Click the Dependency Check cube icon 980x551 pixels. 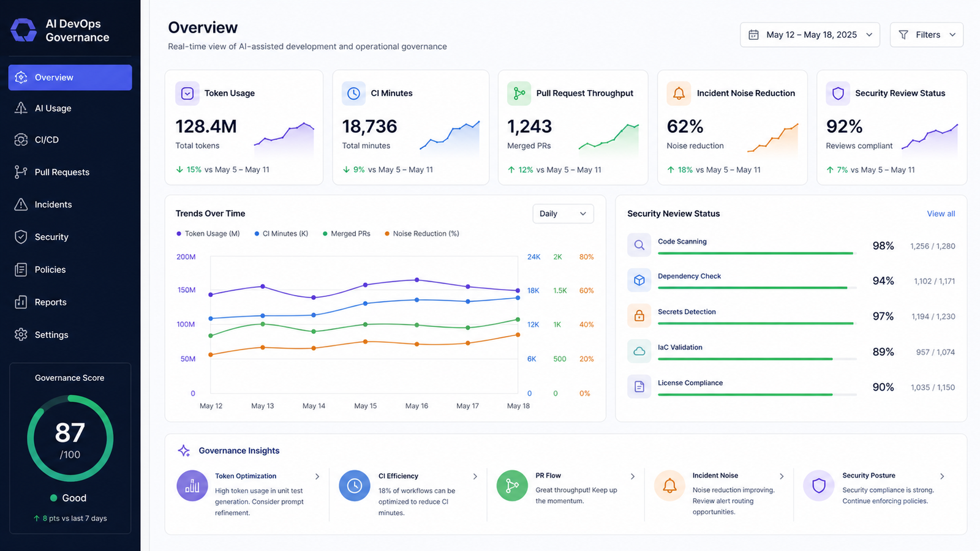point(639,280)
